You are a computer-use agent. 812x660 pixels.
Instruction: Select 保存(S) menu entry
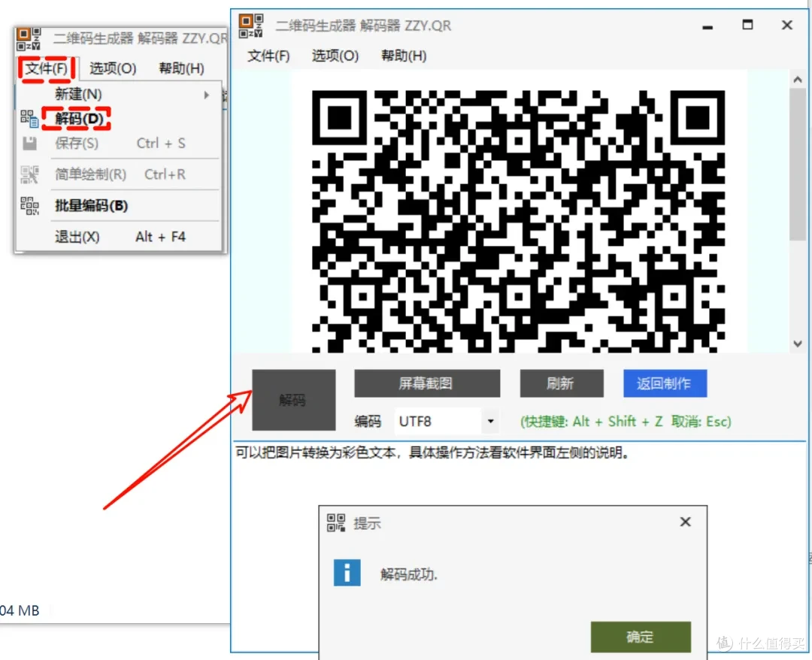pyautogui.click(x=119, y=144)
